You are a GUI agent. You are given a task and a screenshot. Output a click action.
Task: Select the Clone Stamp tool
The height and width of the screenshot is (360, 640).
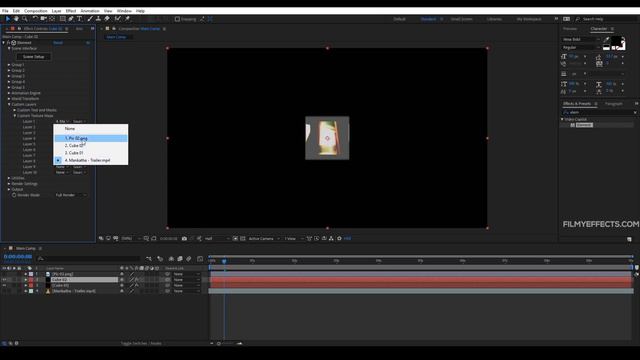point(98,19)
